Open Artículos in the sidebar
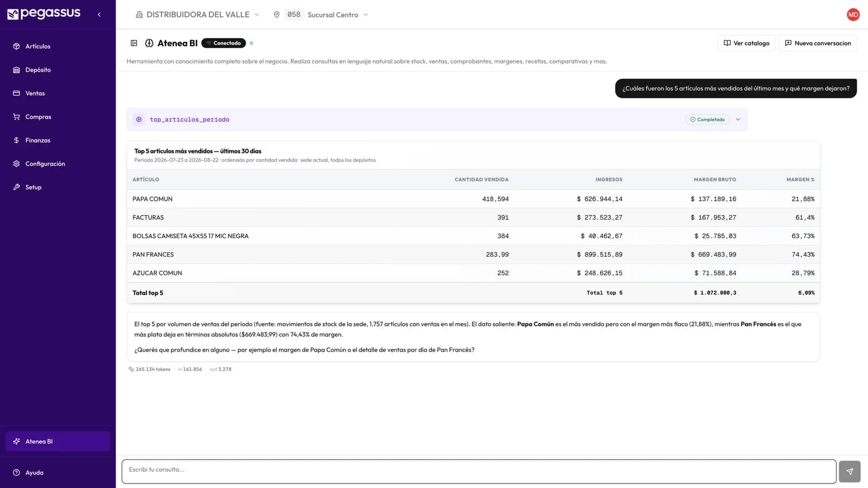This screenshot has height=488, width=868. (58, 46)
